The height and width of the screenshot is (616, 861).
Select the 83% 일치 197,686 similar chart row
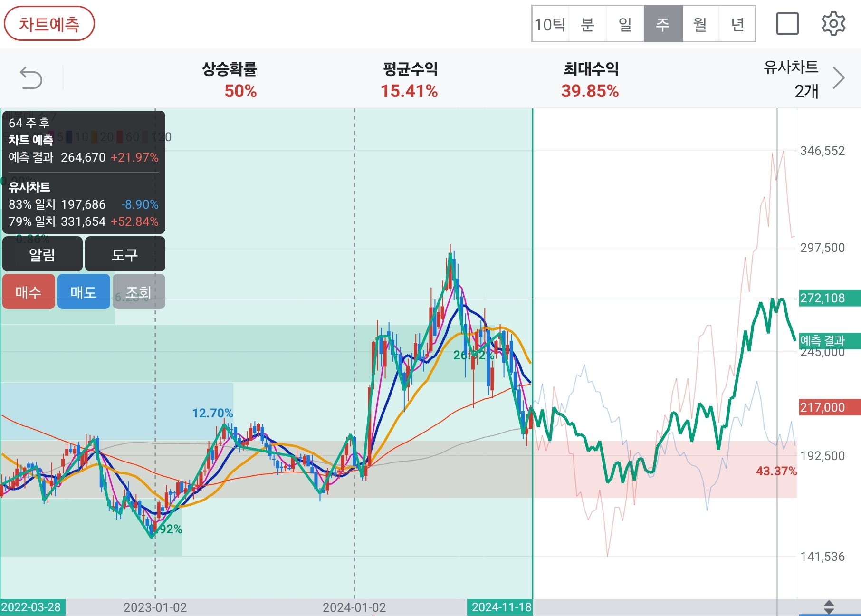coord(84,204)
